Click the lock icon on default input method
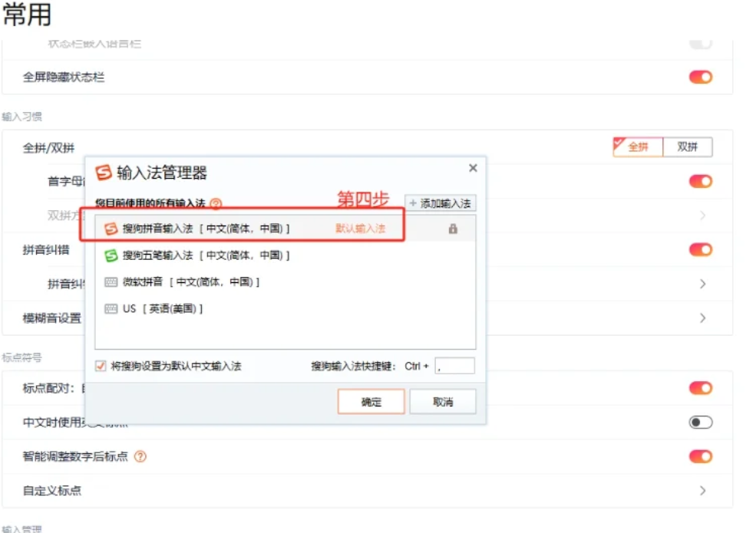Viewport: 756px width, 533px height. [x=453, y=229]
